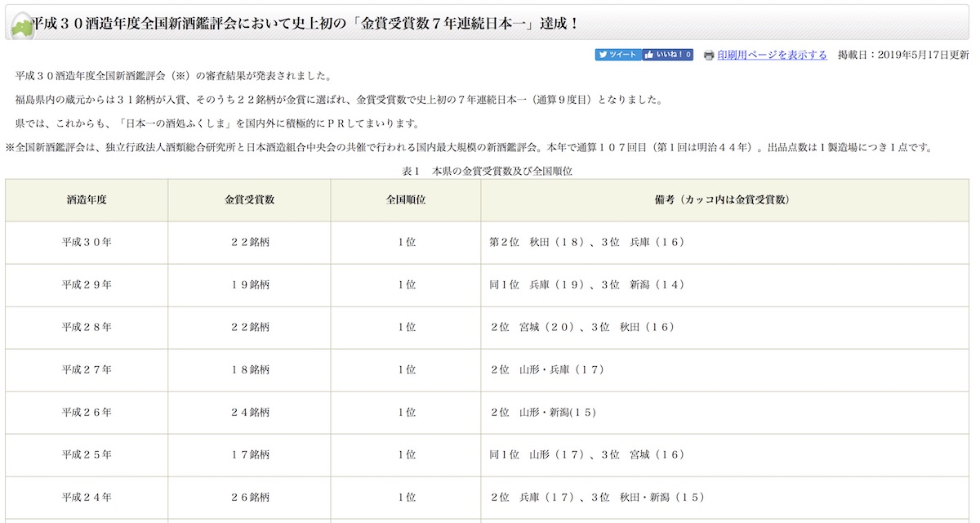Click the ２６銘柄 cell in the 平成２４年 row

coord(249,498)
